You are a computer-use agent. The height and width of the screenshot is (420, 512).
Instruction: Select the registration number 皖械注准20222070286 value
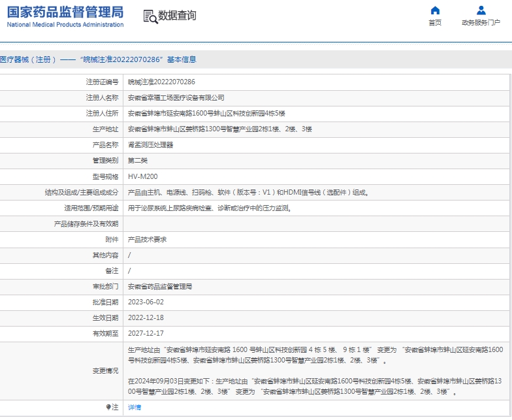coord(161,82)
